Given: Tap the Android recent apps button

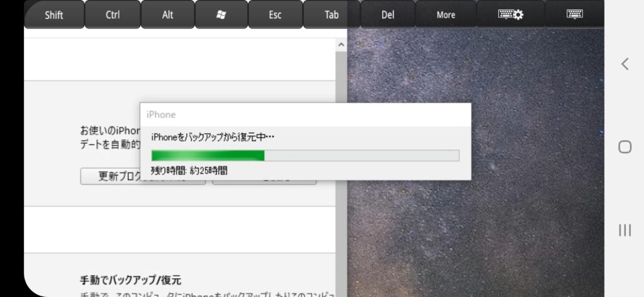Looking at the screenshot, I should click(x=625, y=230).
